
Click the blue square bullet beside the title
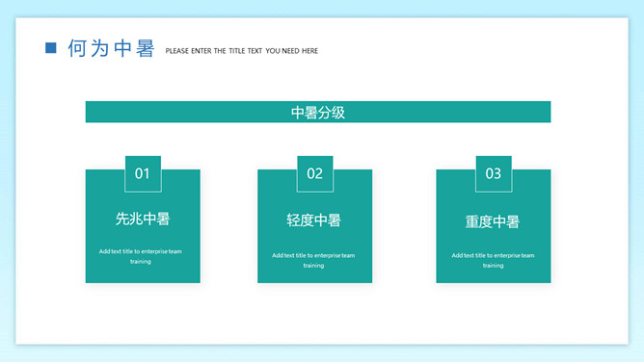50,47
